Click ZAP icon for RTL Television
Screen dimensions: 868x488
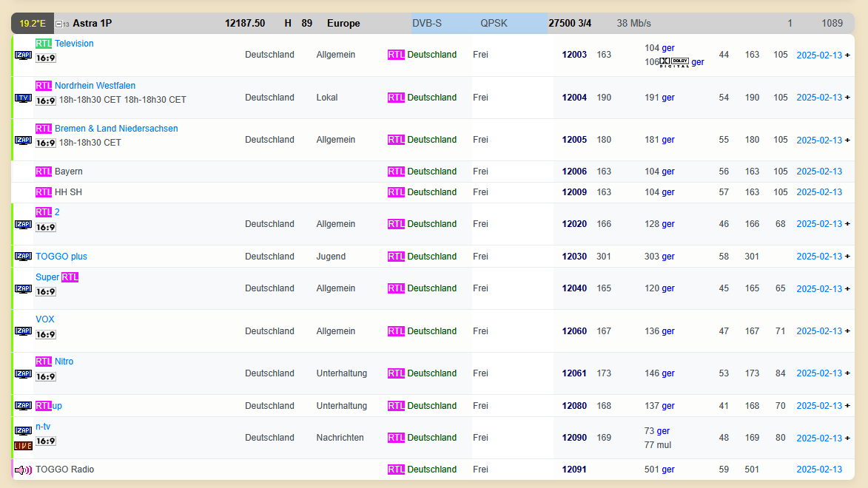point(23,55)
